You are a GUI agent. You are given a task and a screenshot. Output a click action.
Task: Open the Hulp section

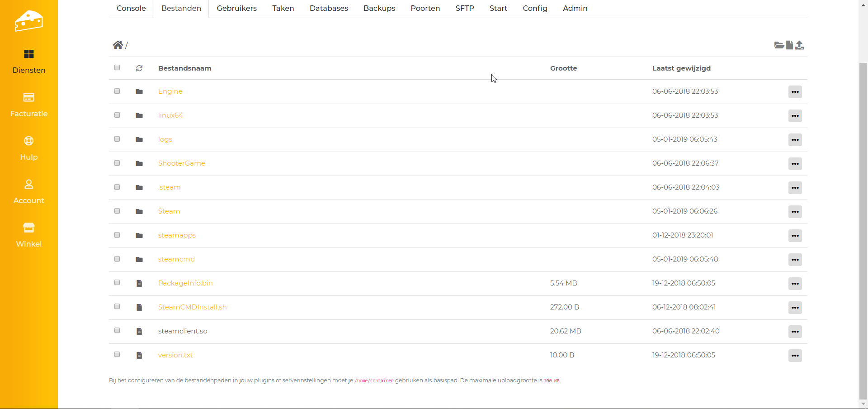click(29, 148)
